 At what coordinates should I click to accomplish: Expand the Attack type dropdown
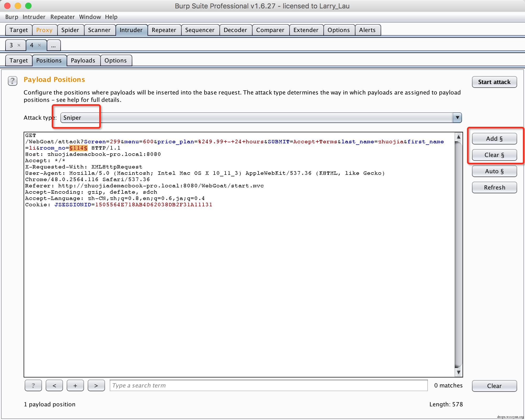coord(457,117)
